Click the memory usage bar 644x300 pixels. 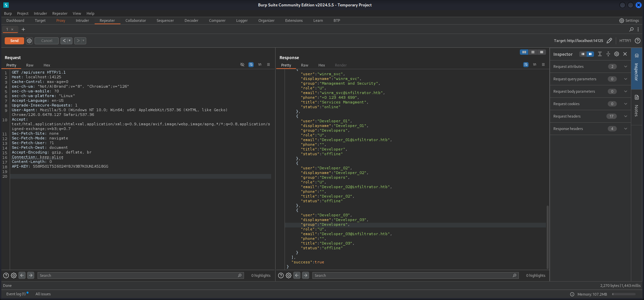tap(624, 294)
